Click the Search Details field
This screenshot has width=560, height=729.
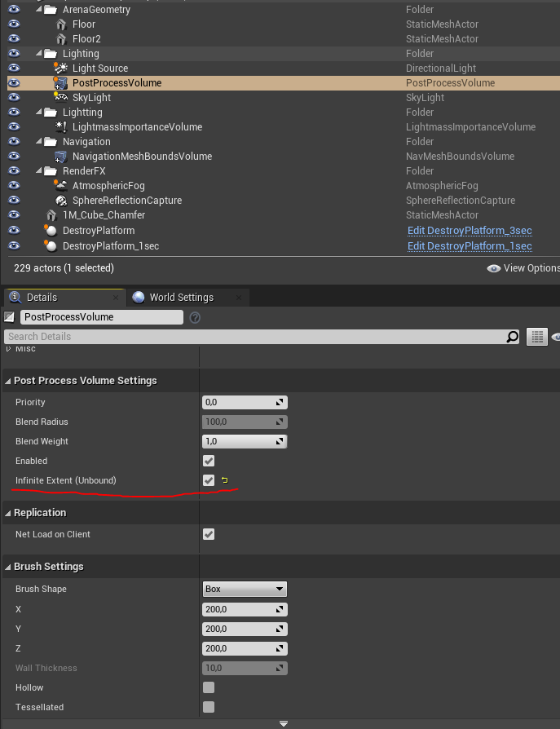click(x=261, y=337)
